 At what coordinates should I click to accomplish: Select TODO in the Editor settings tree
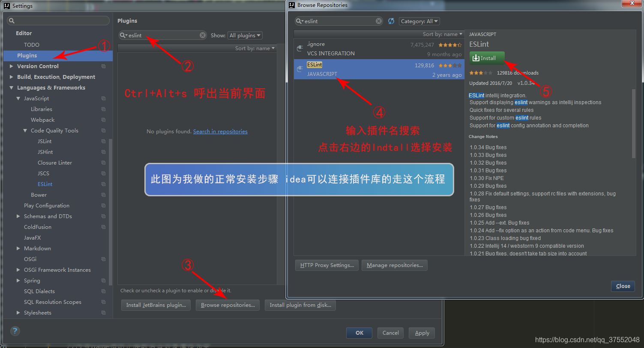30,44
